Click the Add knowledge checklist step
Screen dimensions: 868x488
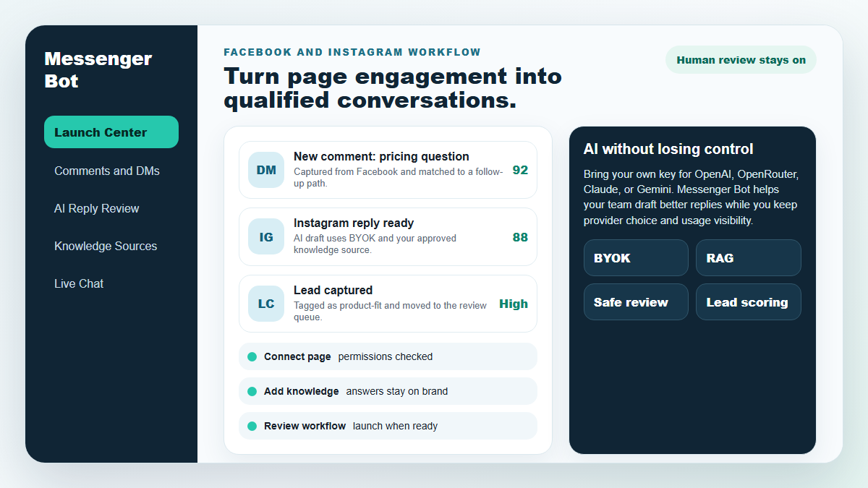388,391
